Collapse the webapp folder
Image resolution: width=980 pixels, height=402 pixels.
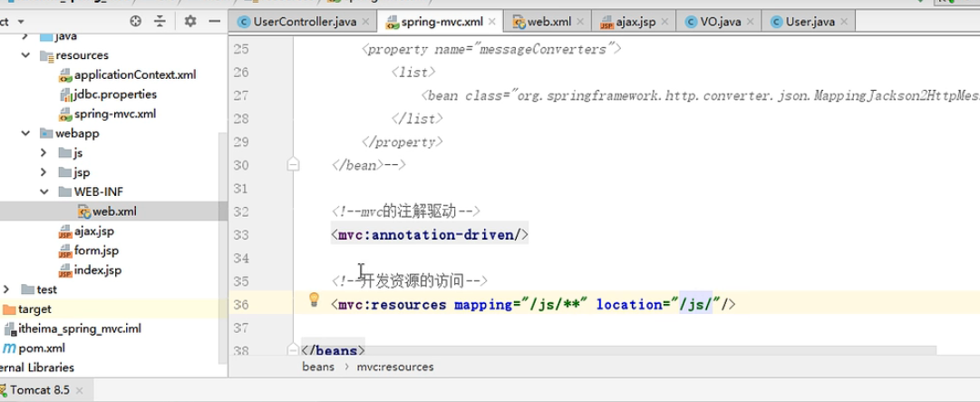click(x=25, y=133)
